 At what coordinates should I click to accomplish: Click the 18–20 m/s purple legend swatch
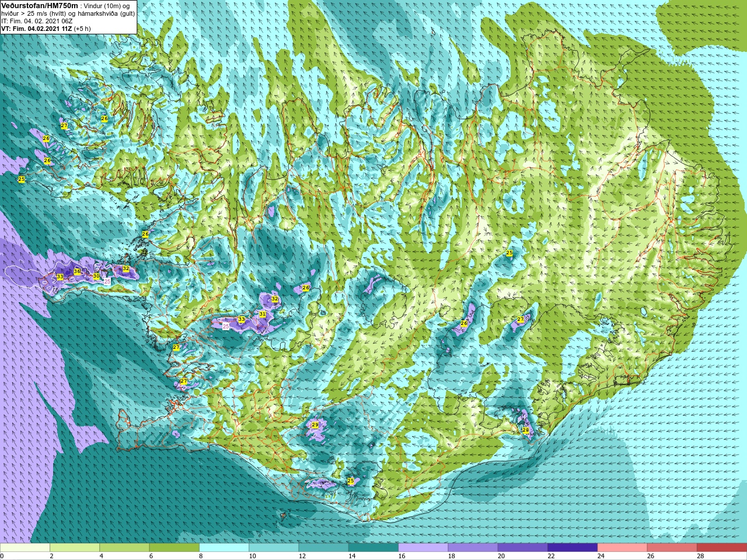[473, 548]
